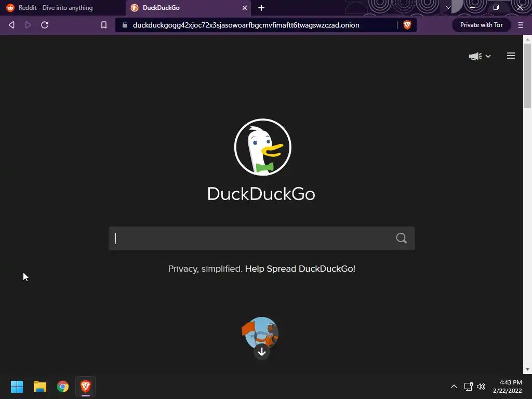Screen dimensions: 532x399
Task: Open the Brave main menu hamburger
Action: [x=521, y=25]
